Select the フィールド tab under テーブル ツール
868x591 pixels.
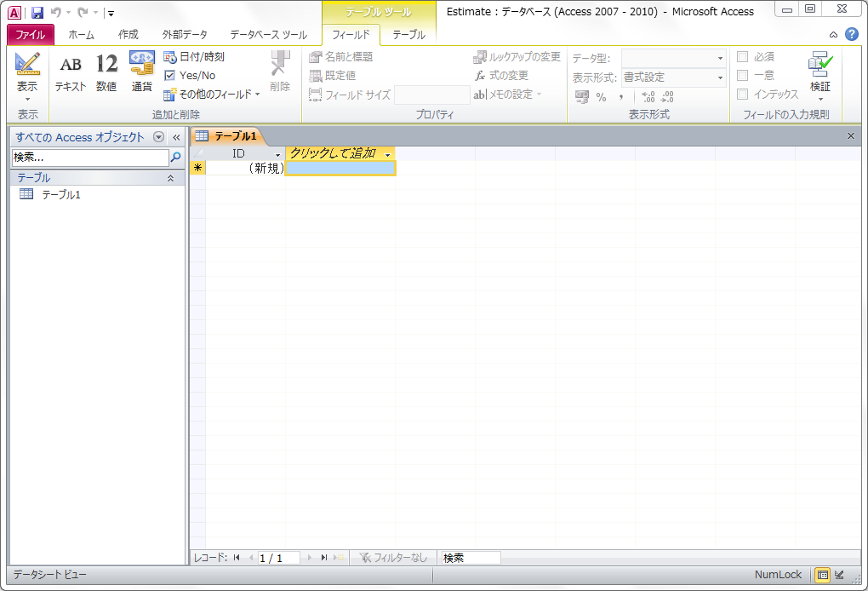[351, 35]
